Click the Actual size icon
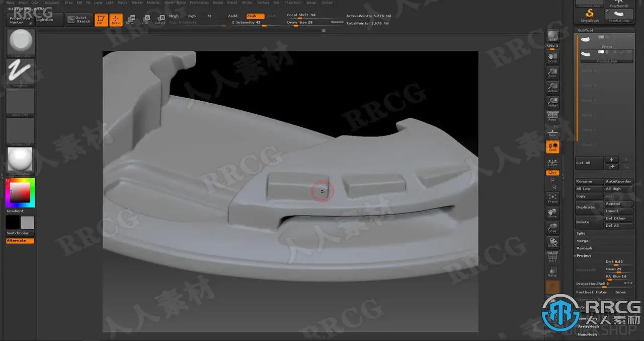Screen dimensions: 644x341 [x=553, y=87]
